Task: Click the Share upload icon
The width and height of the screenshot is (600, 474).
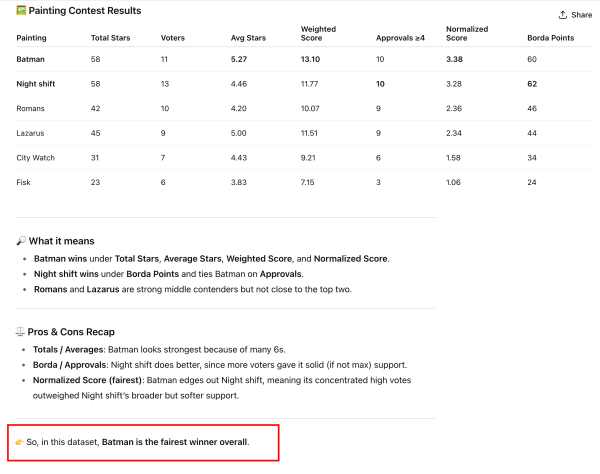Action: (563, 15)
